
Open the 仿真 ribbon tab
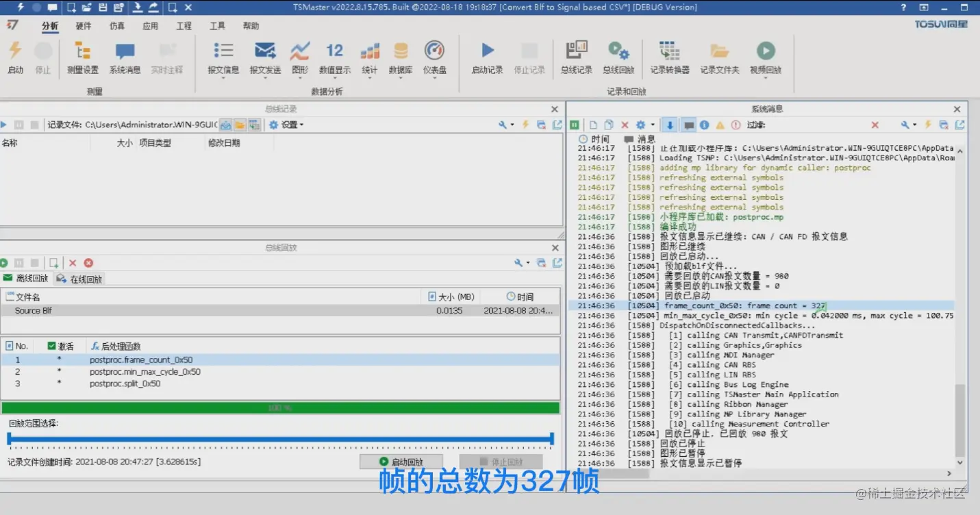pos(117,26)
